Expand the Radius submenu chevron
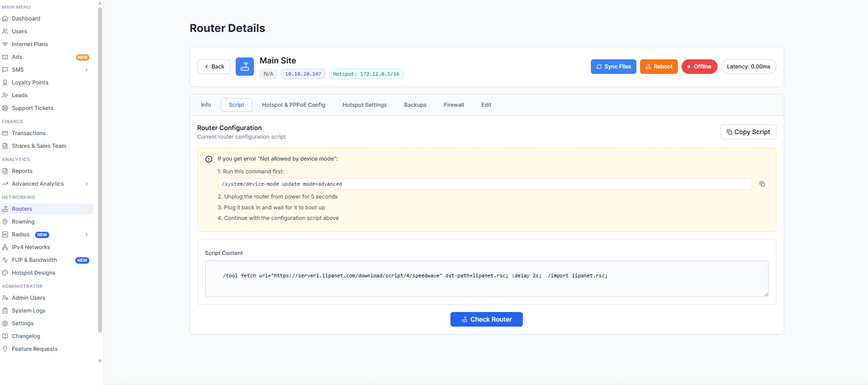This screenshot has width=868, height=385. point(87,234)
